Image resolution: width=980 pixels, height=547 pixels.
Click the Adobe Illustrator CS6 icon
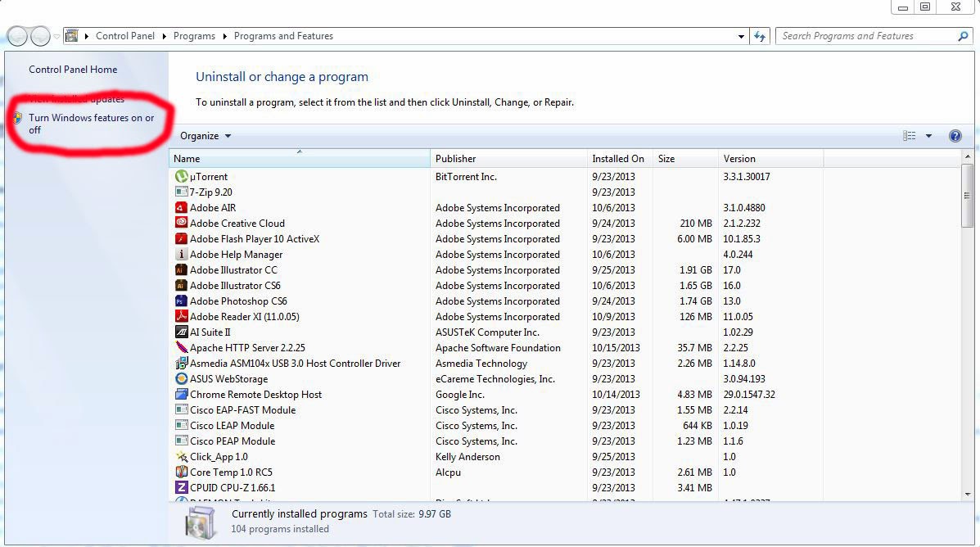(181, 286)
